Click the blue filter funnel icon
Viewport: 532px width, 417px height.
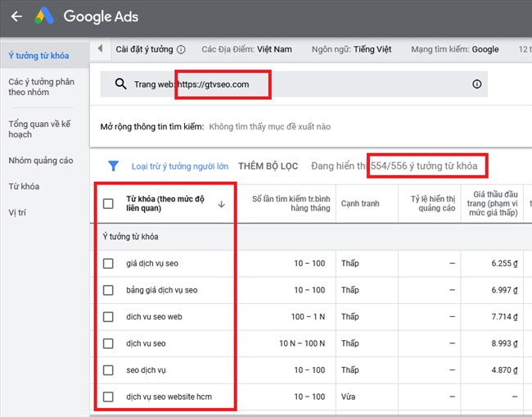click(x=114, y=166)
